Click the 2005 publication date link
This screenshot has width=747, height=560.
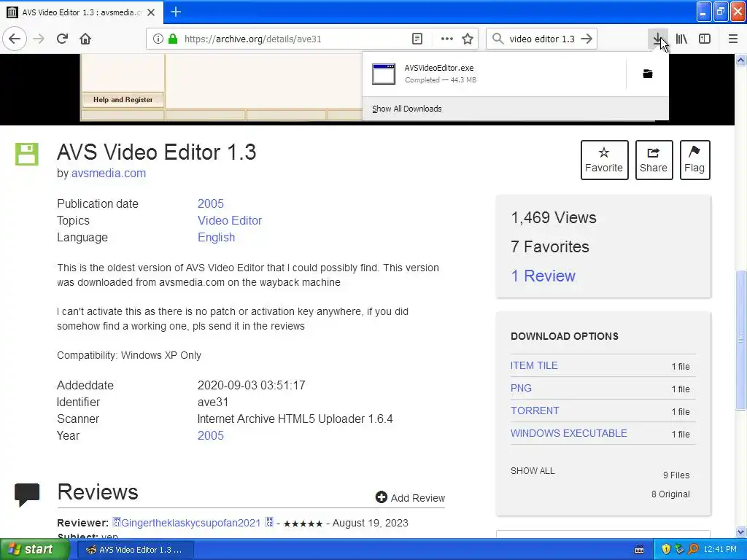211,204
